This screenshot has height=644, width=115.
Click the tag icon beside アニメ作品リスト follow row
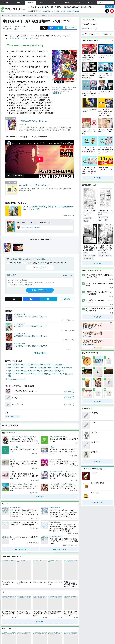tap(8, 404)
